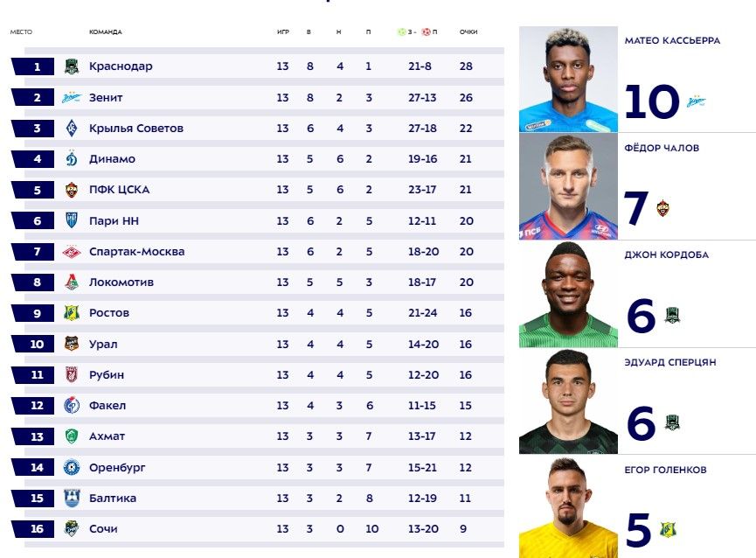Select Матео Кассьерра player photo

pos(568,79)
